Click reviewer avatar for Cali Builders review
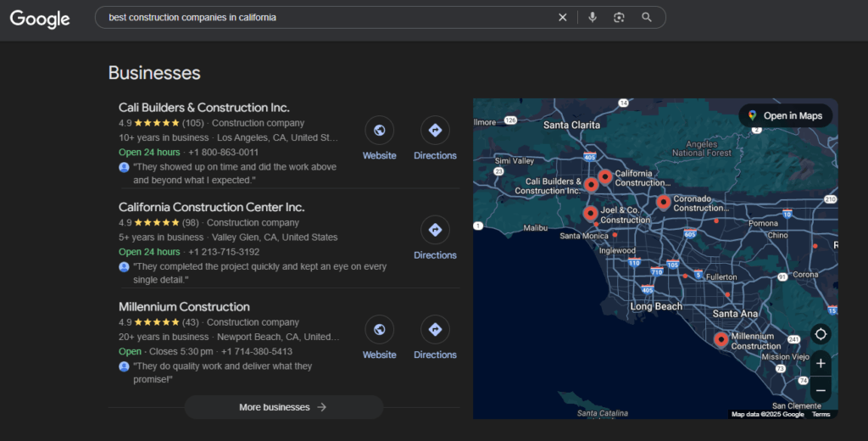868x441 pixels. point(124,167)
